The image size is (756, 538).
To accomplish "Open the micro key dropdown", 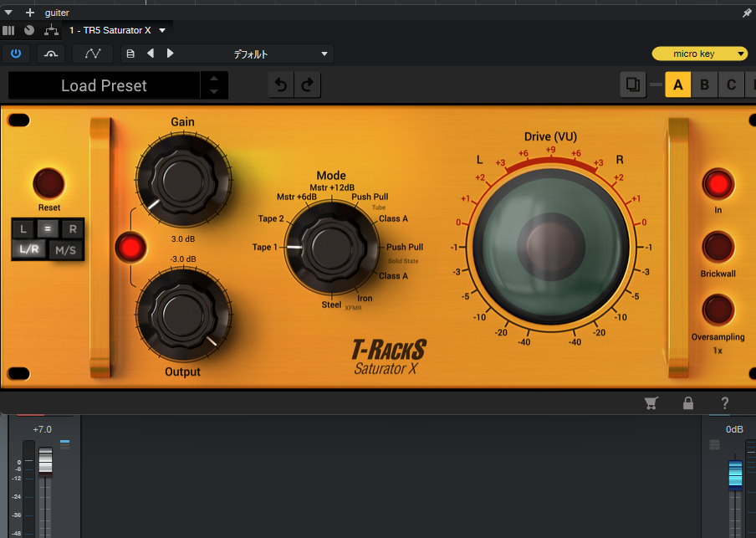I will coord(699,54).
